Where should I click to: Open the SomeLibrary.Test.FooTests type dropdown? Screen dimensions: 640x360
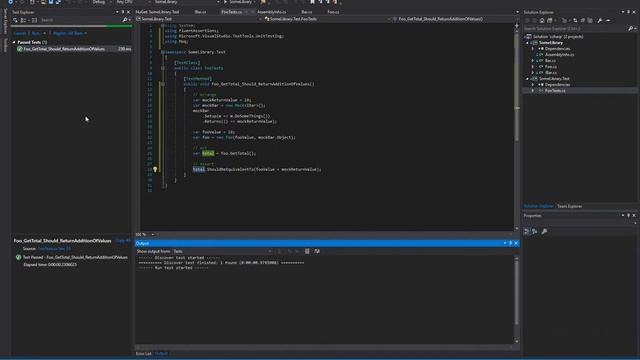328,19
